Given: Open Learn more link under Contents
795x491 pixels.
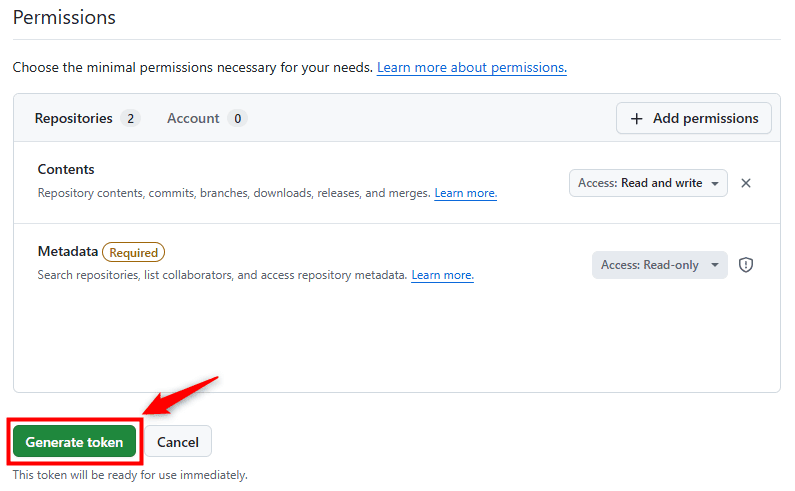Looking at the screenshot, I should click(x=465, y=193).
